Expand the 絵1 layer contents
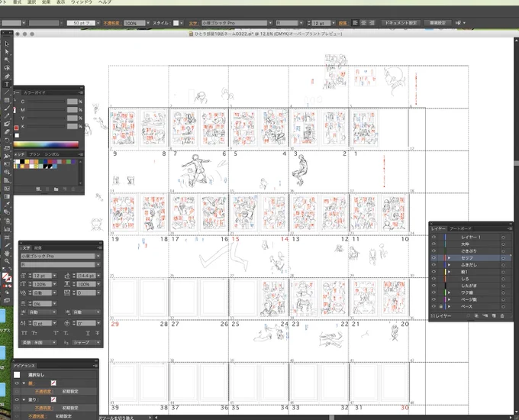The image size is (519, 420). point(449,272)
